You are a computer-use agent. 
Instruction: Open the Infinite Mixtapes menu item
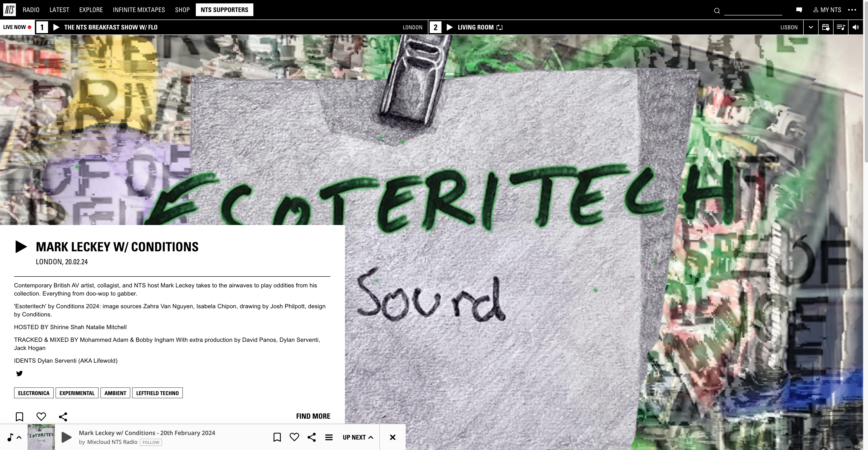139,10
